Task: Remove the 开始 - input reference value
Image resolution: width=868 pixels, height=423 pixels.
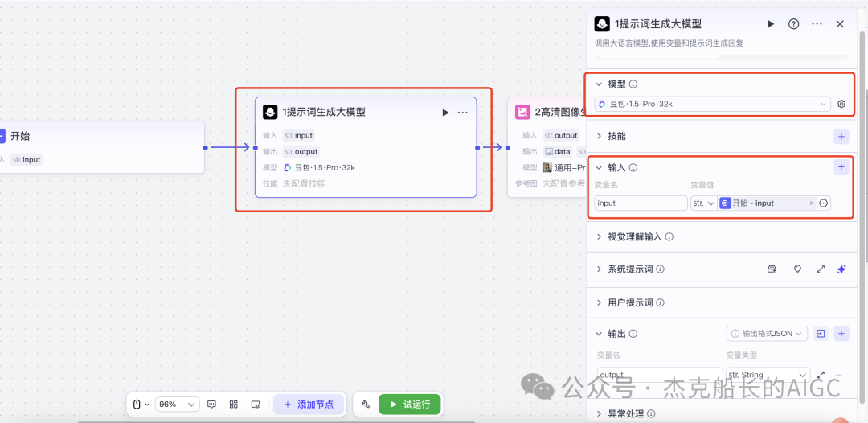Action: pyautogui.click(x=812, y=203)
